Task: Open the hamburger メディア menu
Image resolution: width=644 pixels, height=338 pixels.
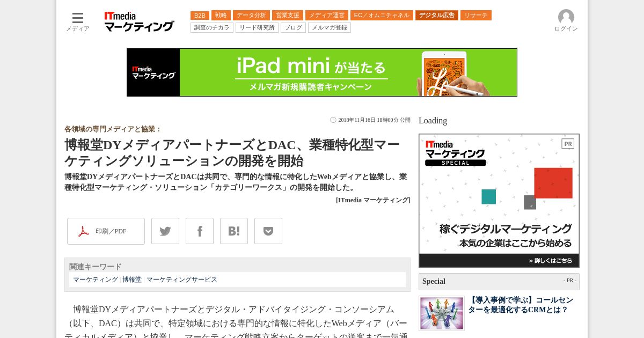Action: tap(78, 21)
